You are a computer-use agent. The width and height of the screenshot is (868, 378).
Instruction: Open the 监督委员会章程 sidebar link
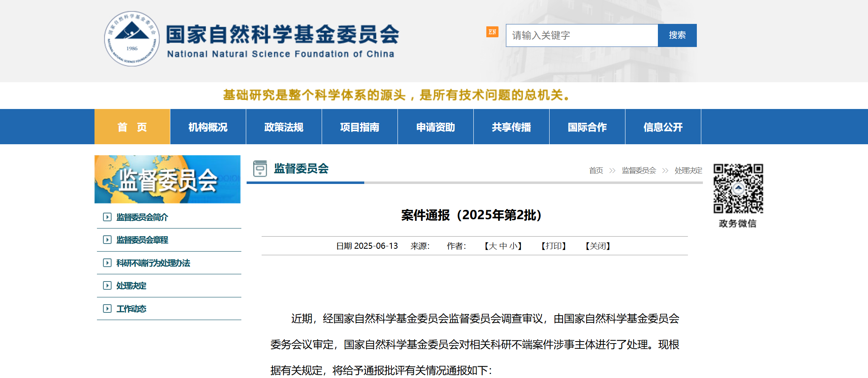pyautogui.click(x=142, y=240)
